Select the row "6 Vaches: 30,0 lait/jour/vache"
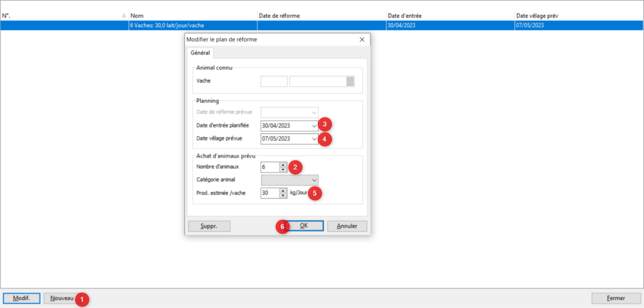Viewport: 644px width, 308px height. point(322,26)
